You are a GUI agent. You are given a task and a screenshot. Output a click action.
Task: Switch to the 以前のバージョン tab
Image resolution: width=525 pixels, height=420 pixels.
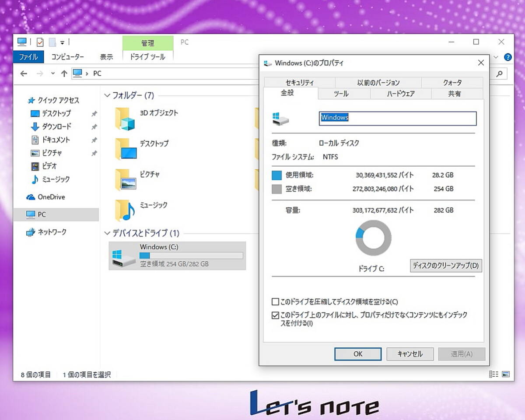coord(378,82)
